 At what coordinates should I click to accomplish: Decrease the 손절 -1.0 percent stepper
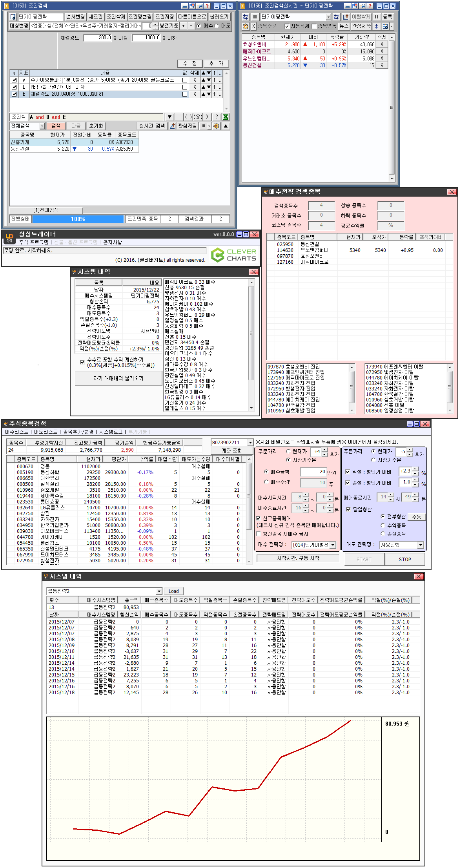pyautogui.click(x=415, y=485)
